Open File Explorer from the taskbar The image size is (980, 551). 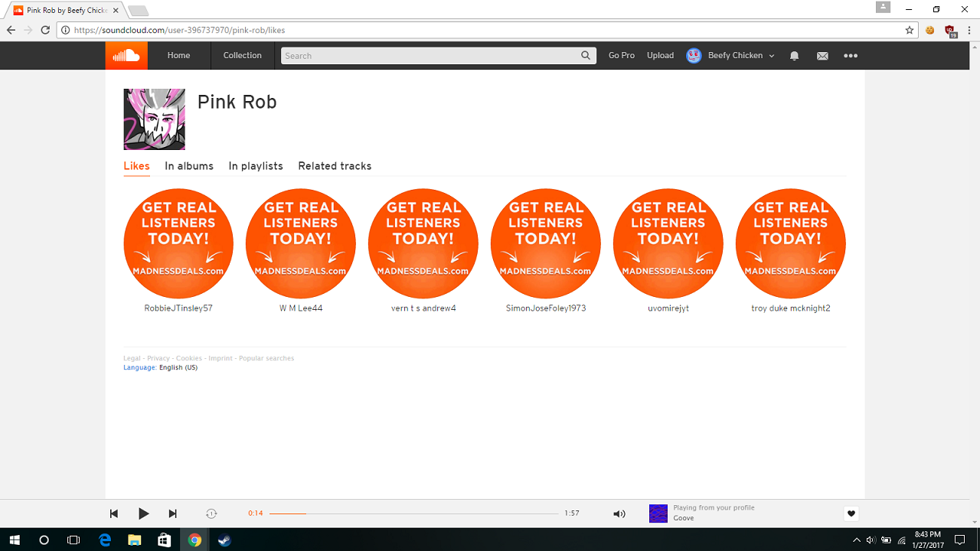pyautogui.click(x=135, y=540)
